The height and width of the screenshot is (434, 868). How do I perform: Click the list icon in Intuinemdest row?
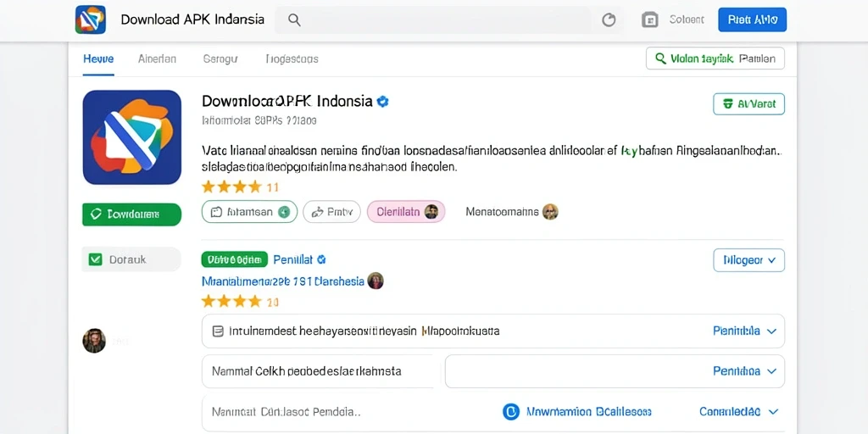(218, 331)
